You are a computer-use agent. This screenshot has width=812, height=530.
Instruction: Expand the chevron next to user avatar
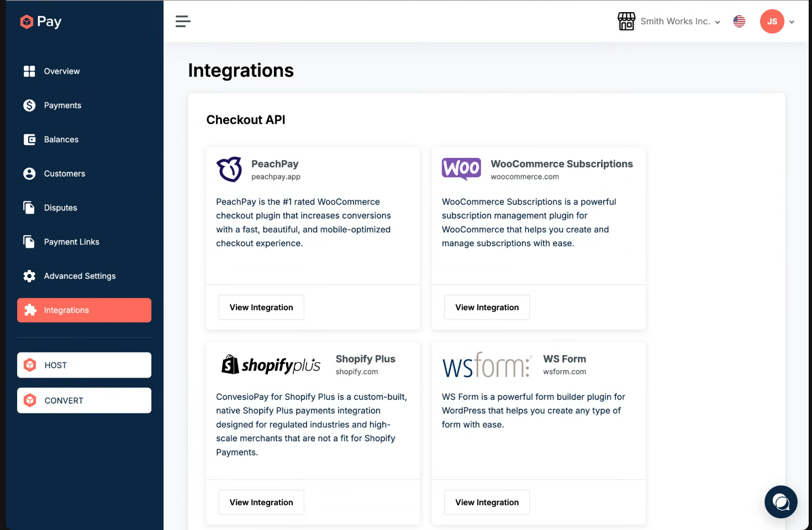(792, 22)
